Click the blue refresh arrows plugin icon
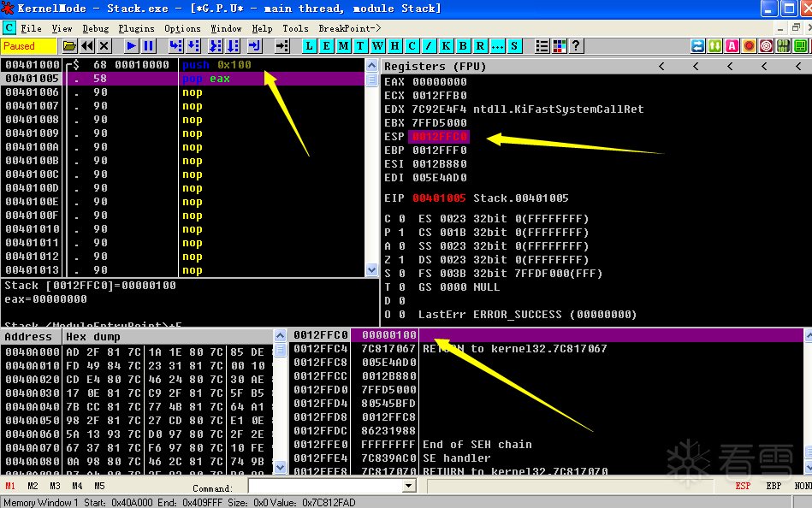 click(x=697, y=46)
